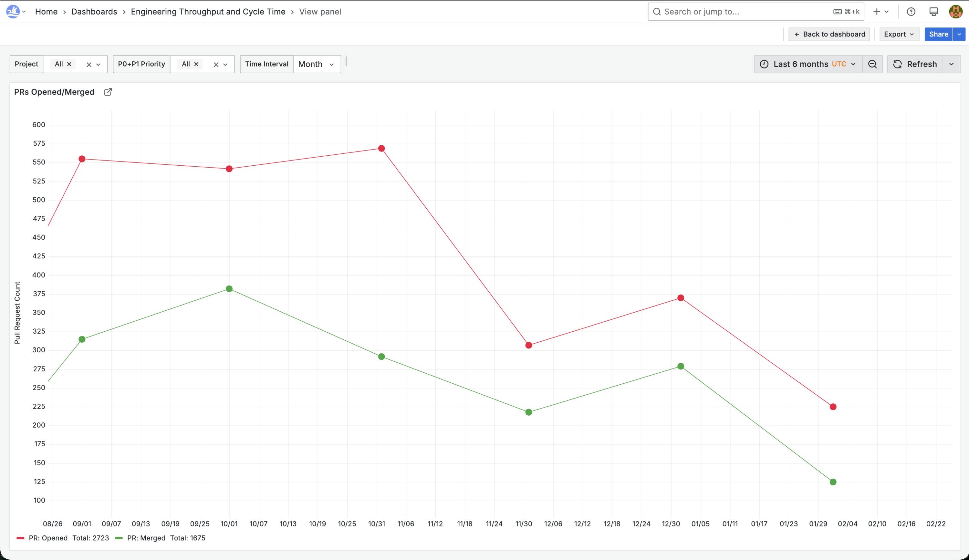Click the user avatar icon
This screenshot has width=969, height=560.
pos(955,12)
